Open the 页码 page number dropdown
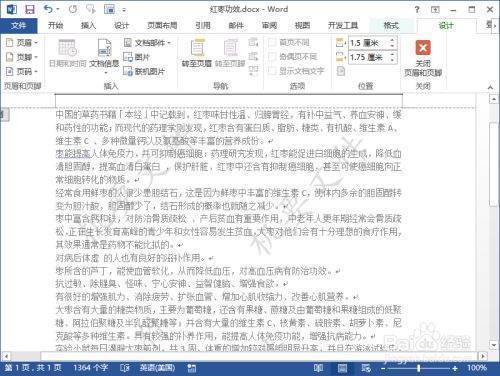This screenshot has height=376, width=500. click(22, 71)
